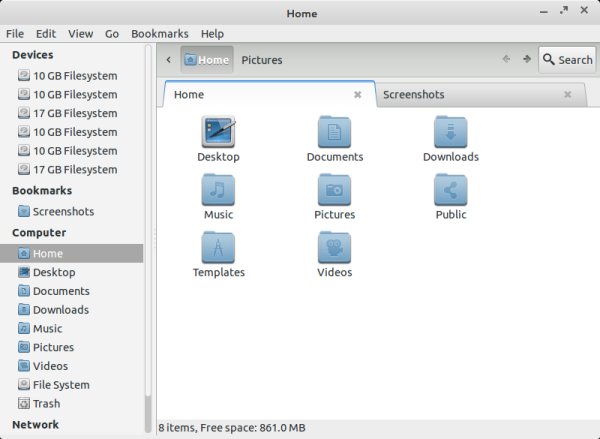Click the Search button
This screenshot has width=600, height=439.
tap(567, 60)
